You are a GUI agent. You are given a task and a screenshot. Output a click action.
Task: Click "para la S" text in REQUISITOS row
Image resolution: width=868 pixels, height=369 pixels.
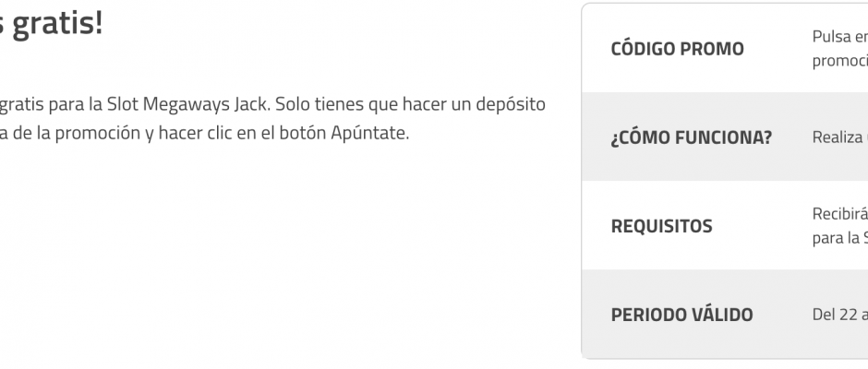click(839, 238)
